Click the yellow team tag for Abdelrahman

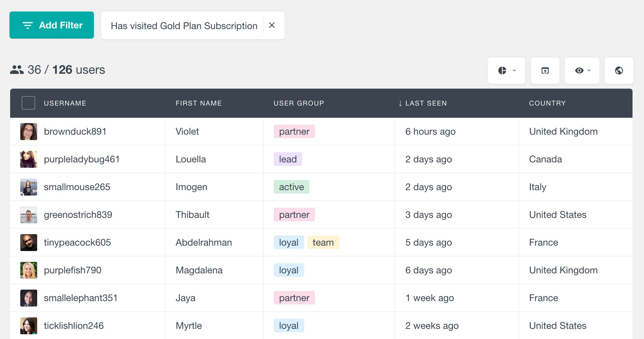click(323, 243)
